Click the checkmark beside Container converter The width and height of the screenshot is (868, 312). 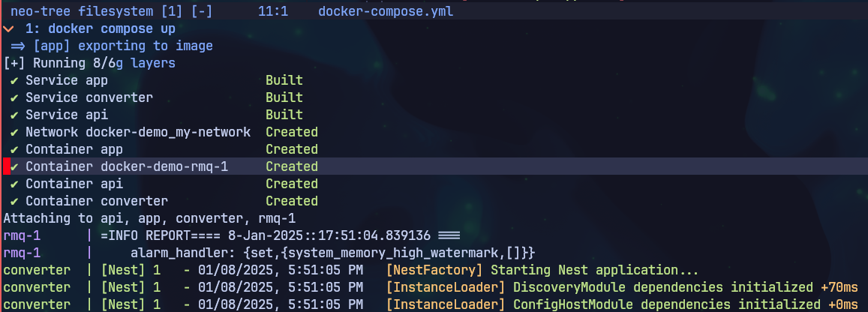pos(14,201)
